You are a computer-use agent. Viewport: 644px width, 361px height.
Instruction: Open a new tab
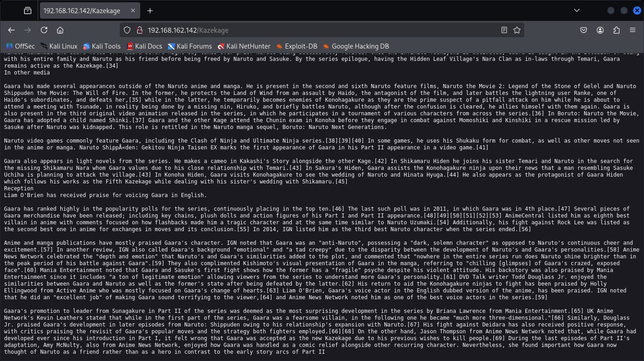click(x=150, y=10)
